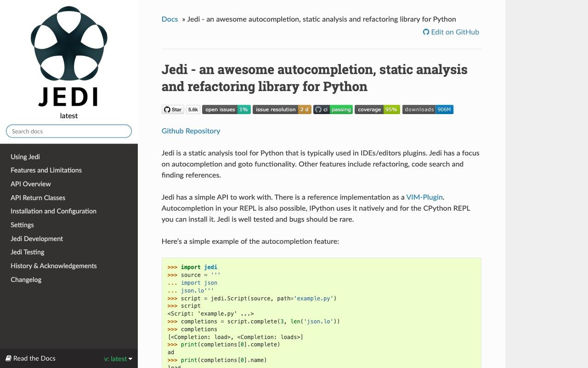Viewport: 588px width, 368px height.
Task: Click the issue resolution 2 d badge
Action: click(282, 109)
